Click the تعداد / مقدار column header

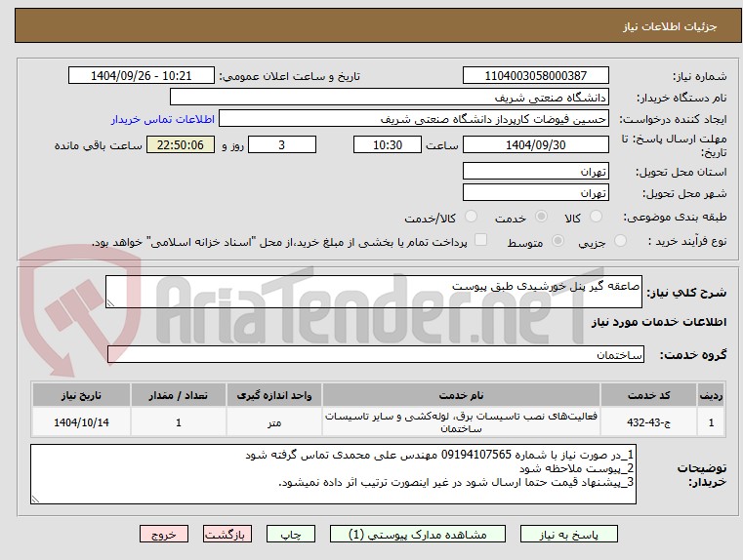pos(178,395)
